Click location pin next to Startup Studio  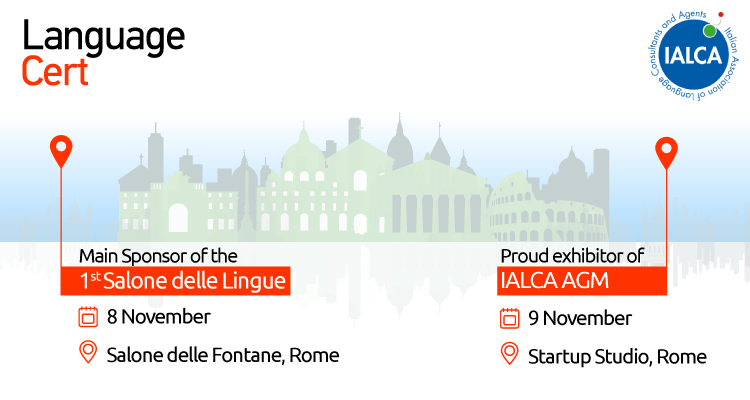[x=509, y=354]
